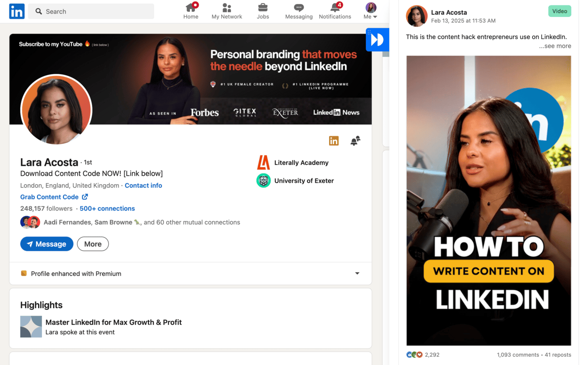
Task: Click Lara Acosta's large profile photo
Action: (56, 110)
